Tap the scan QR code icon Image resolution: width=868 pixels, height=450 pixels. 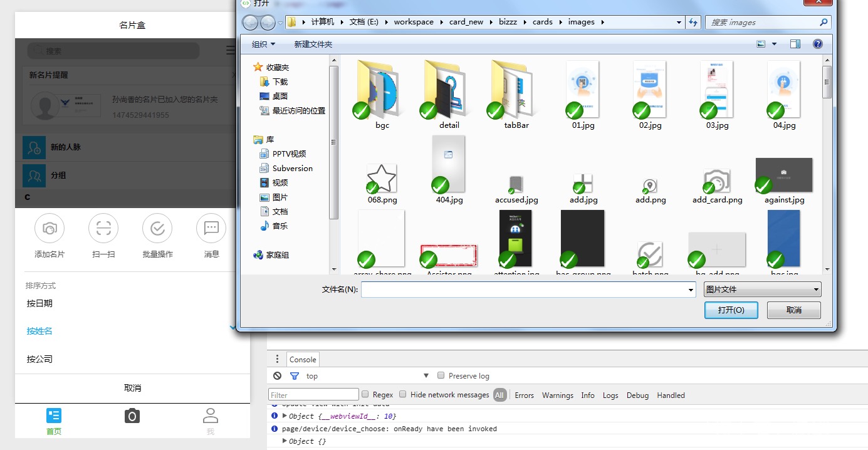coord(103,229)
